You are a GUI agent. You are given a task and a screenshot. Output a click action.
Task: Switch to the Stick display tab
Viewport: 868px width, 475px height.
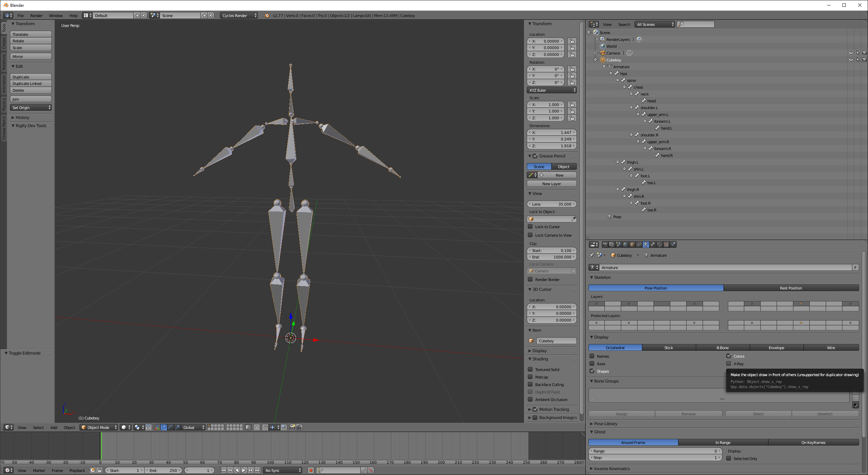[x=668, y=347]
